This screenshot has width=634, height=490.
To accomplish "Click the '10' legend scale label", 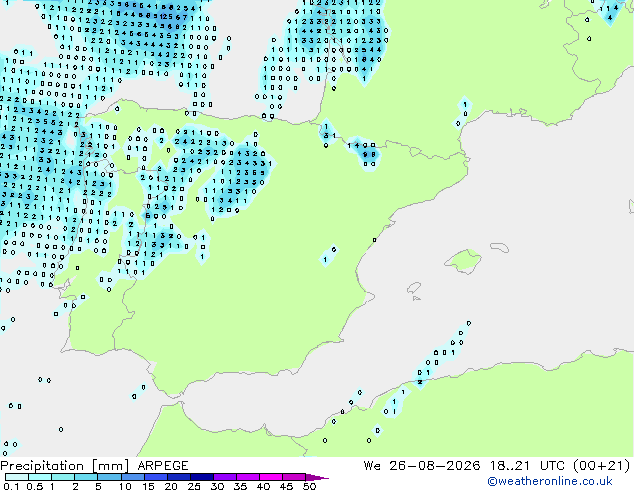I will (125, 486).
